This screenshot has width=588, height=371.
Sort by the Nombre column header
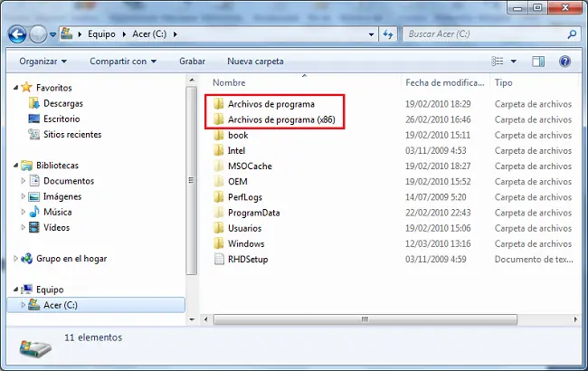tap(229, 82)
